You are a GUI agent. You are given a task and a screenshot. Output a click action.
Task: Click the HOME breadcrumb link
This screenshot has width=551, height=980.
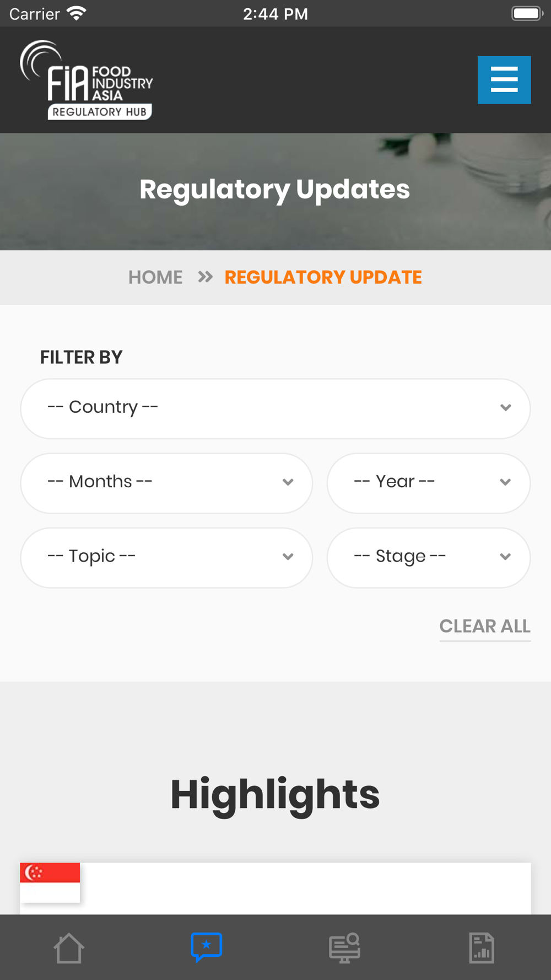[x=155, y=277]
